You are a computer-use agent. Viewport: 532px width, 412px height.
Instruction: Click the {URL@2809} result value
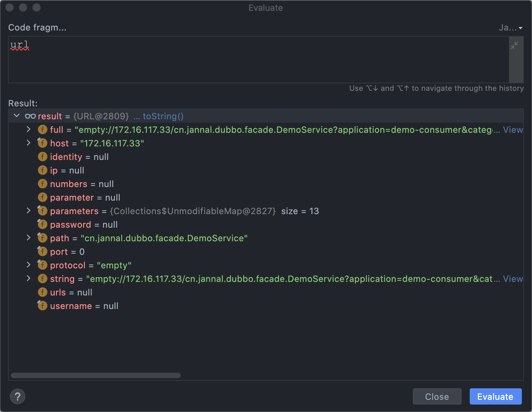(101, 116)
